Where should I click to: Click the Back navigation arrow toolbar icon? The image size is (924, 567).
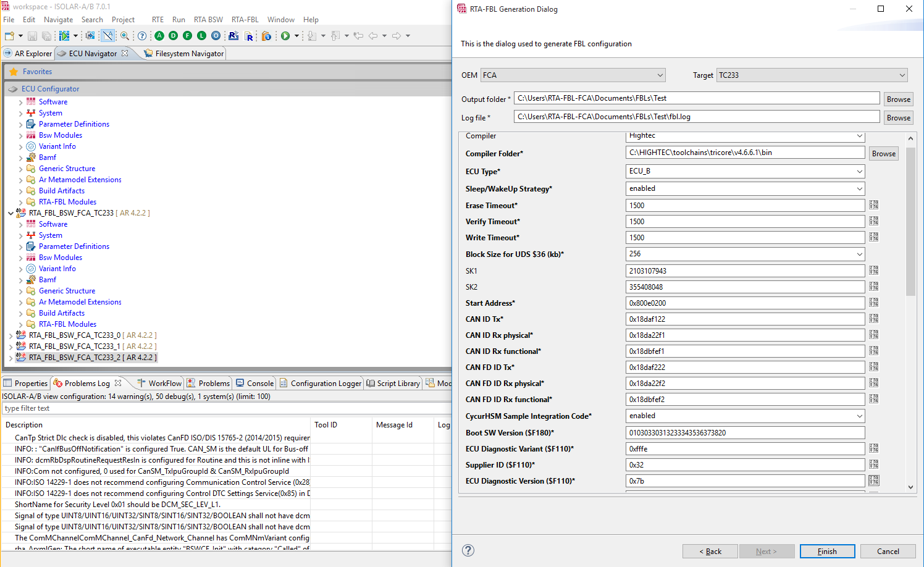pos(373,36)
